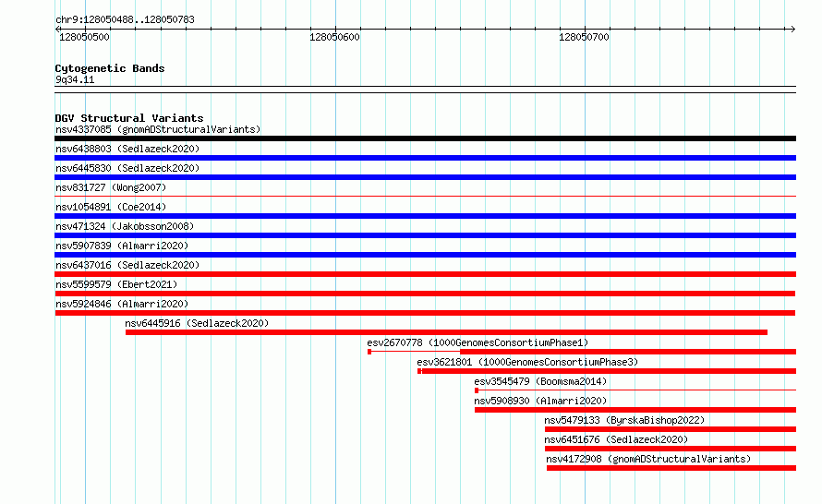Click the nsv4337085 gnomADStructuralVariants label
Image resolution: width=822 pixels, height=504 pixels.
click(158, 129)
